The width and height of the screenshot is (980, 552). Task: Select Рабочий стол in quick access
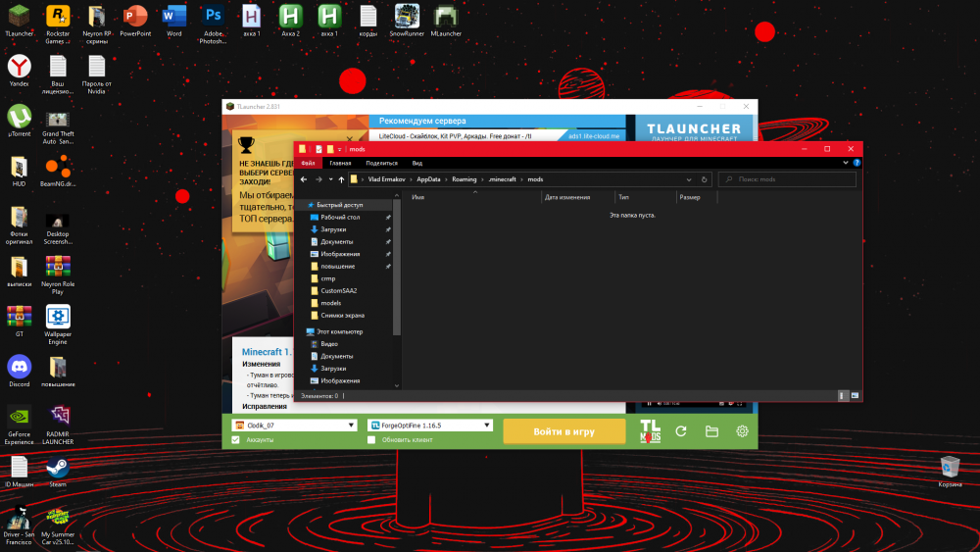340,217
